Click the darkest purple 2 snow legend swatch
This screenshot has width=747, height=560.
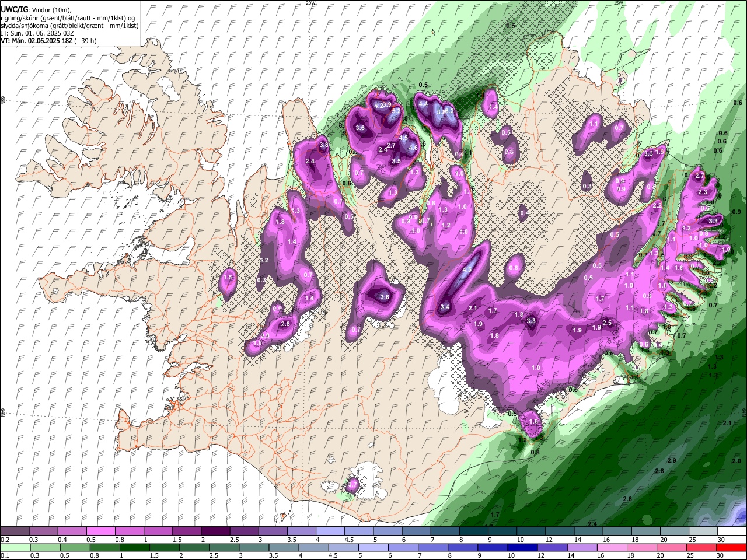click(x=215, y=531)
